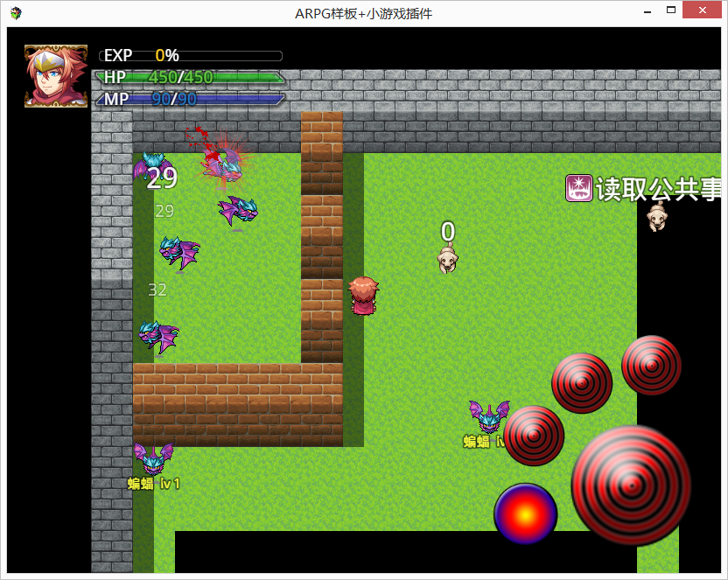Click the blue MP 90/90 bar
The width and height of the screenshot is (728, 580).
pos(190,99)
